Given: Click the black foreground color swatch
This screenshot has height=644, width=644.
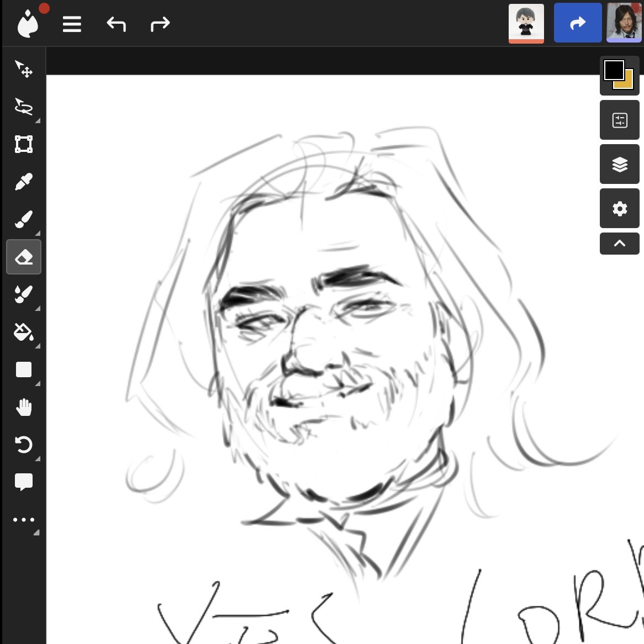Looking at the screenshot, I should (x=614, y=68).
